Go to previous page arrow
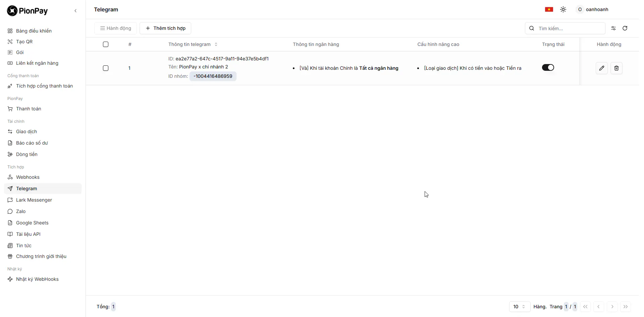 point(599,307)
